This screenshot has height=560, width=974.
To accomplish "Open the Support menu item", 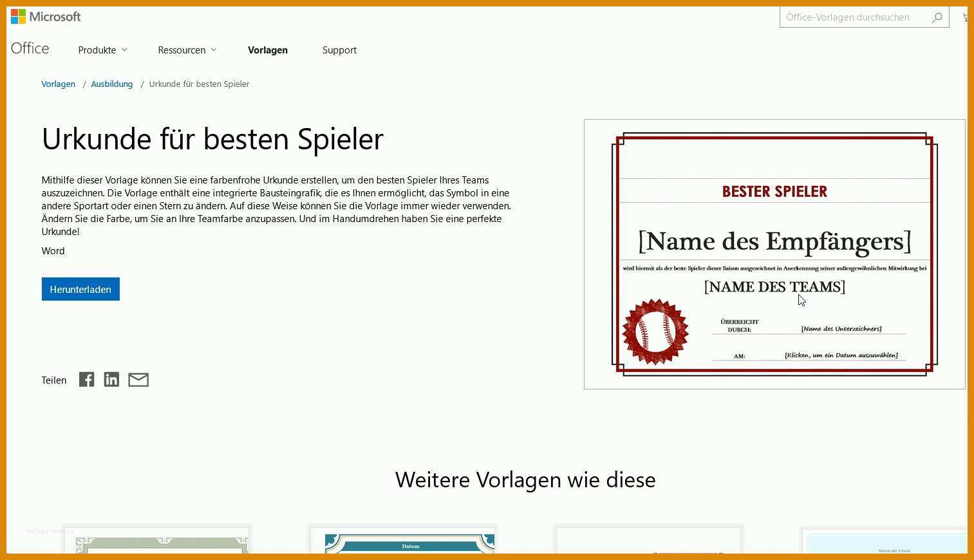I will coord(339,50).
